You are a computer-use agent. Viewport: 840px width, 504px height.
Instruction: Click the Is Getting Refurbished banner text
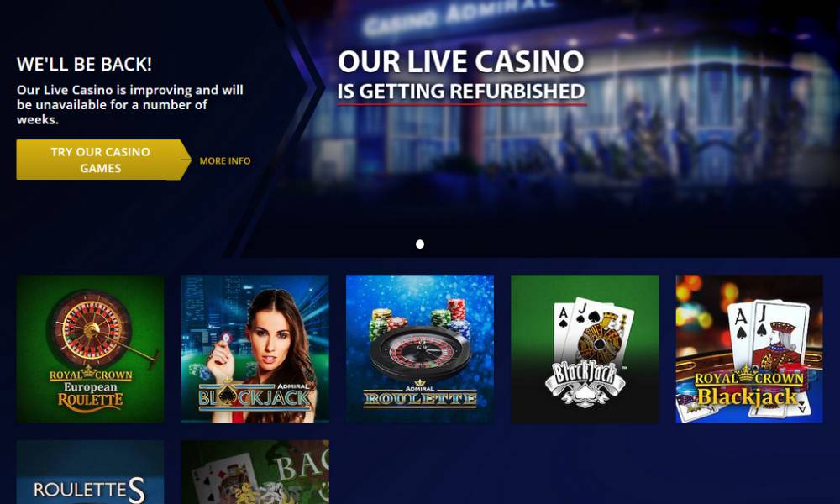[460, 92]
